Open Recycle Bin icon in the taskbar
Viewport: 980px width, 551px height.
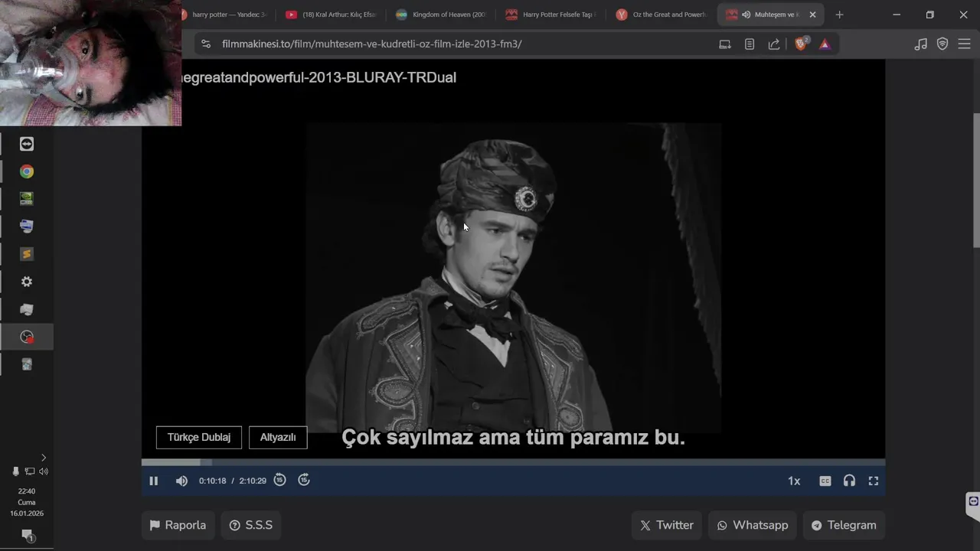click(27, 364)
